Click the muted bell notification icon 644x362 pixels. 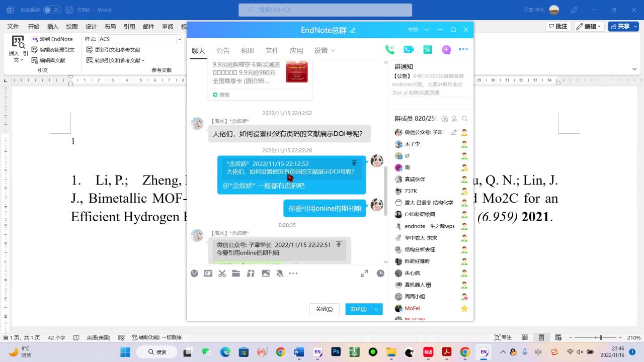(x=280, y=274)
